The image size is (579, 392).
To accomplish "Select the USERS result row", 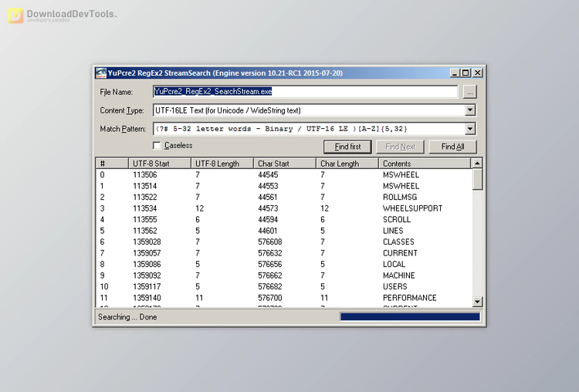I will tap(284, 286).
